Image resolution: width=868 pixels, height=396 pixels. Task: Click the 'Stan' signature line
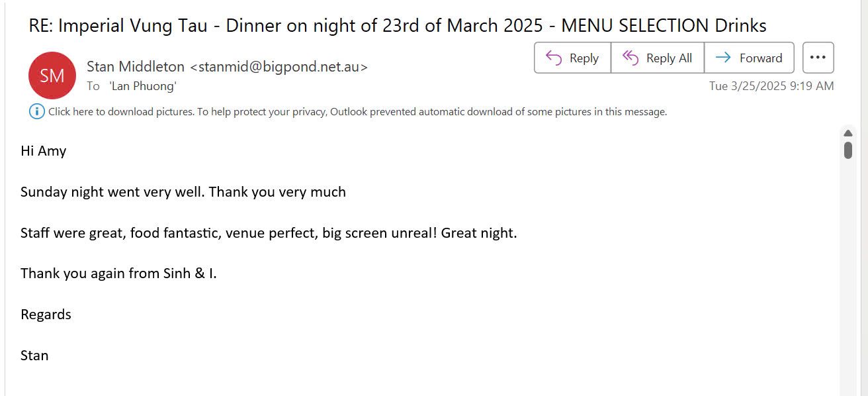34,356
